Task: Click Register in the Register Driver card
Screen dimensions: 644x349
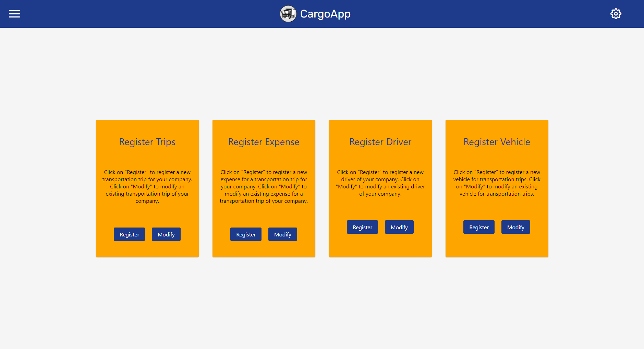Action: (x=362, y=227)
